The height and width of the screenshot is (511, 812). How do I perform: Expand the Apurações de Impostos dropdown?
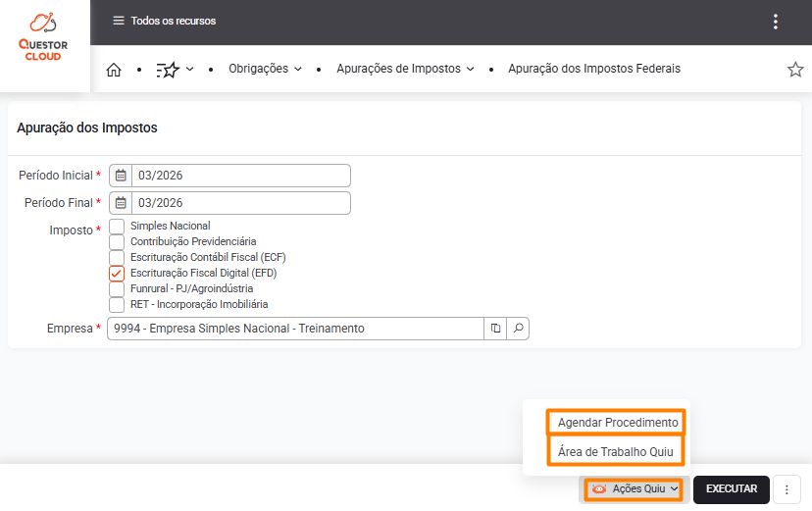click(x=405, y=70)
